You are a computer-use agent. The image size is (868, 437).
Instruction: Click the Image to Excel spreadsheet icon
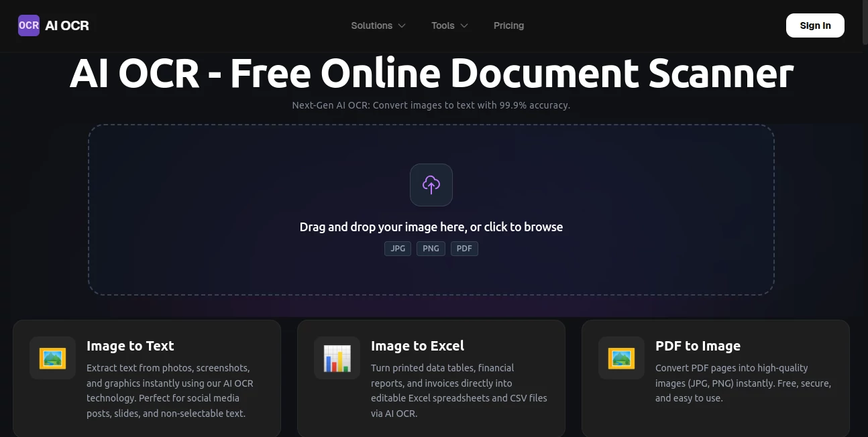pos(337,357)
